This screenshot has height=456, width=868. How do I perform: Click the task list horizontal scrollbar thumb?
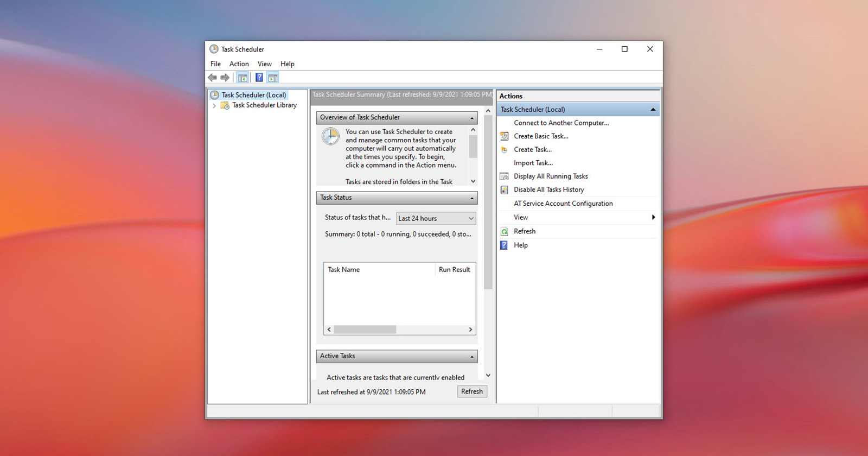click(365, 330)
